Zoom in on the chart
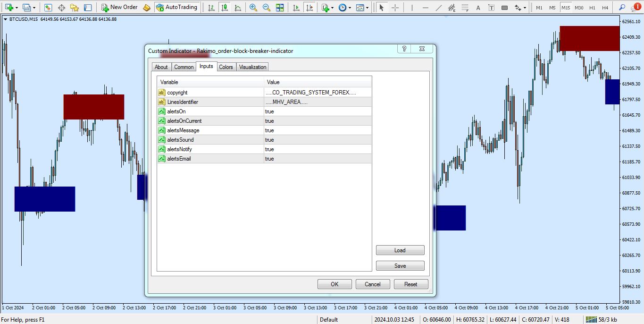The width and height of the screenshot is (644, 324). (253, 7)
